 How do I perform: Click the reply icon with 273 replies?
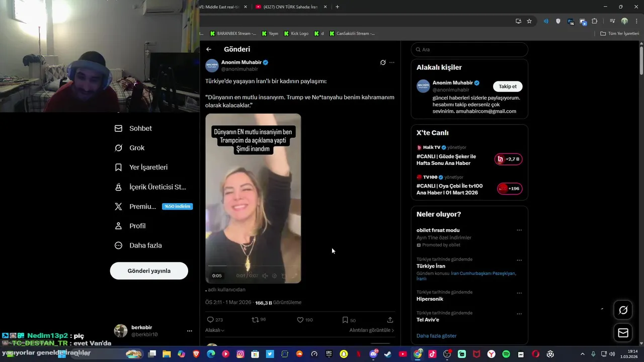(210, 320)
